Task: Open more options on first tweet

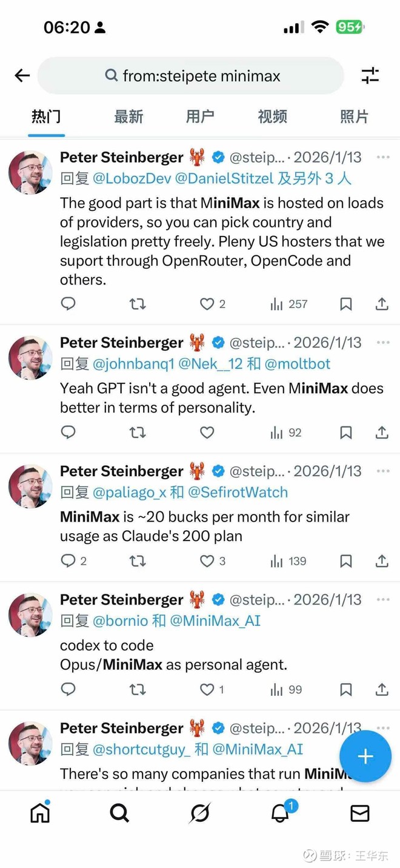Action: (x=383, y=158)
